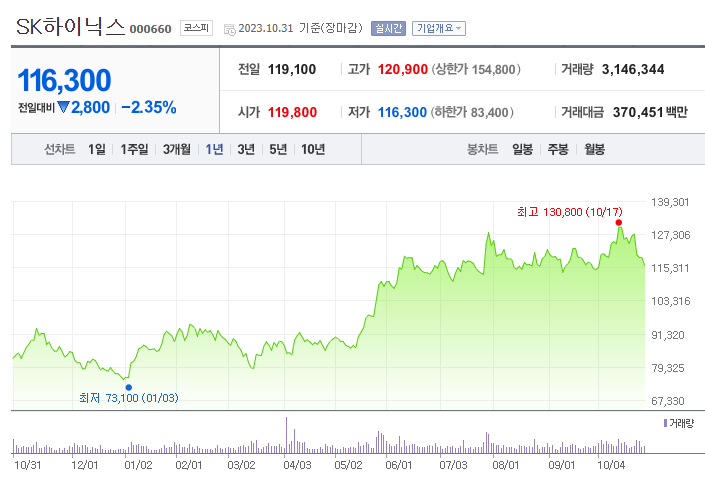Screen dimensions: 705x480
Task: Click the 거래량 legend swatch
Action: tap(665, 423)
